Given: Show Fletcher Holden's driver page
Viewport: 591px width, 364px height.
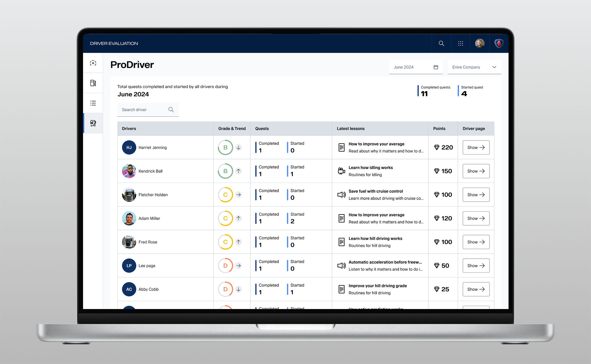Looking at the screenshot, I should point(476,195).
